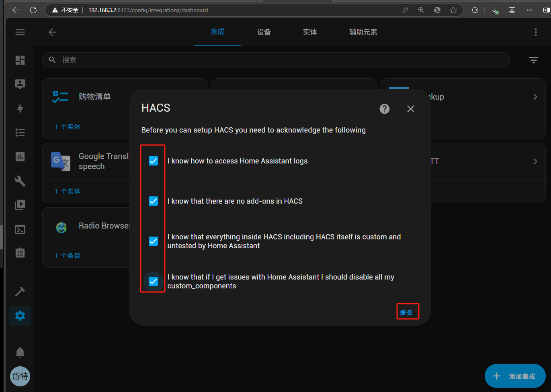Open the HACS help question mark icon

point(385,109)
